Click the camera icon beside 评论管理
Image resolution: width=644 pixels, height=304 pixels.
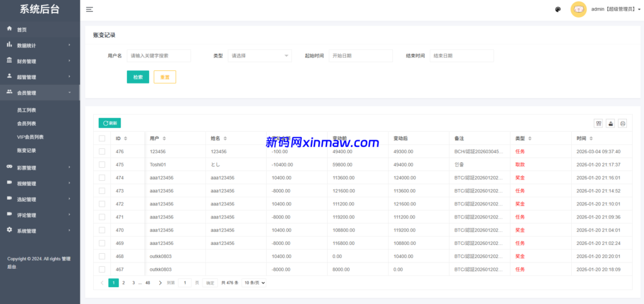point(9,214)
